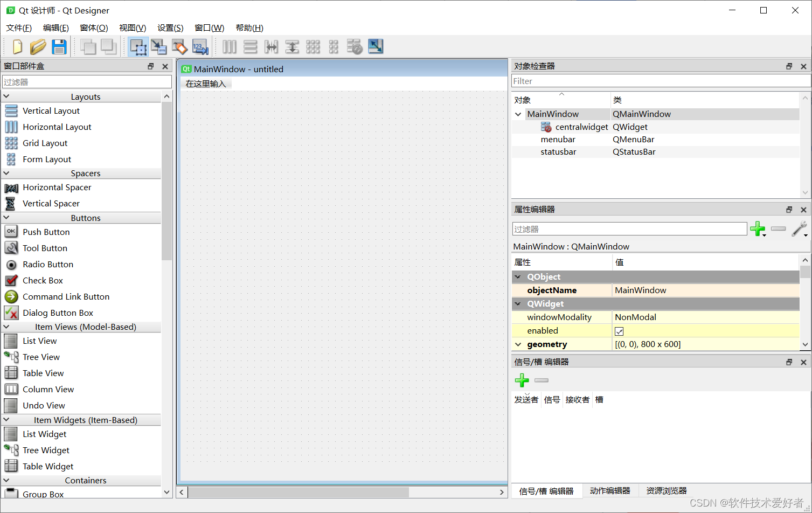Break the layout using toolbar icon
This screenshot has height=513, width=812.
[355, 47]
